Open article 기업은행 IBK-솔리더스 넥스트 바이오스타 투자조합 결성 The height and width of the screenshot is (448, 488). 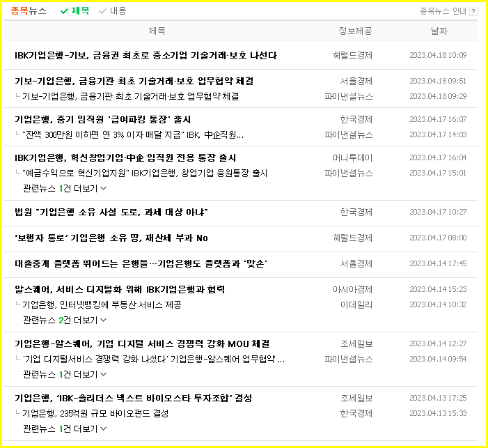click(x=133, y=398)
